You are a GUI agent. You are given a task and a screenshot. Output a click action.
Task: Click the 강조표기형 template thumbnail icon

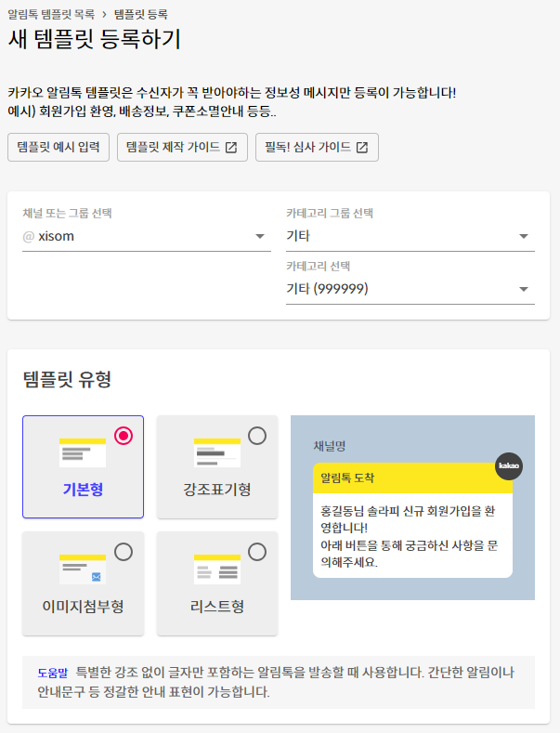217,453
